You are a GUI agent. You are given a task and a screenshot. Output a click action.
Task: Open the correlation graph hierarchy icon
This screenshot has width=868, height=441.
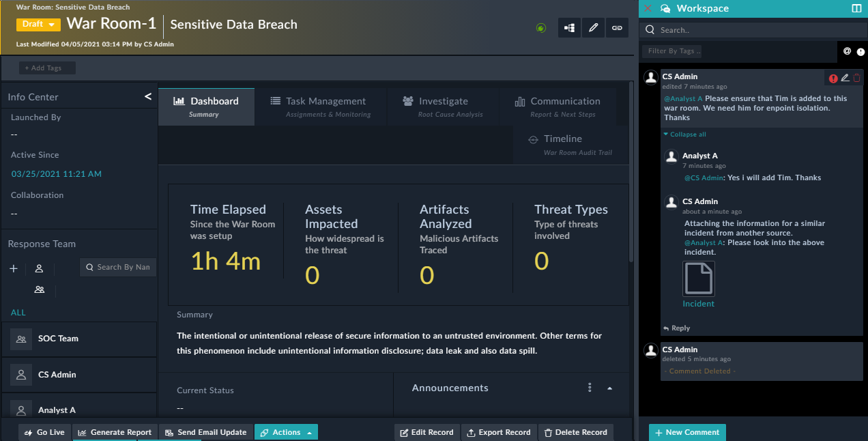point(569,28)
